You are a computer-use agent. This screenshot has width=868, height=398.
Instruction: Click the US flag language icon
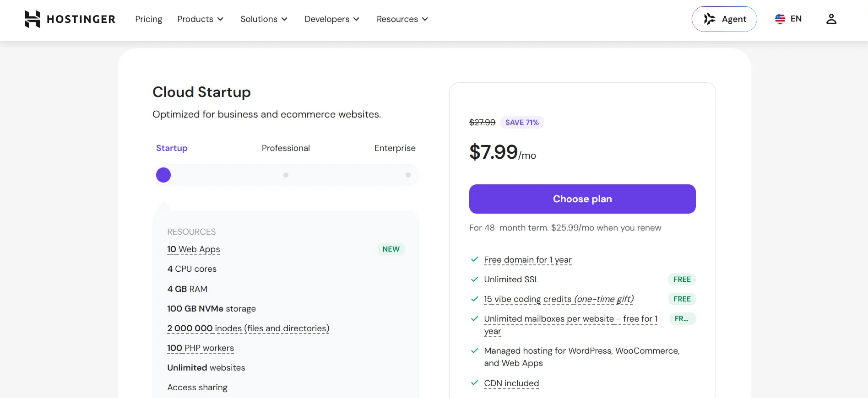pyautogui.click(x=780, y=19)
